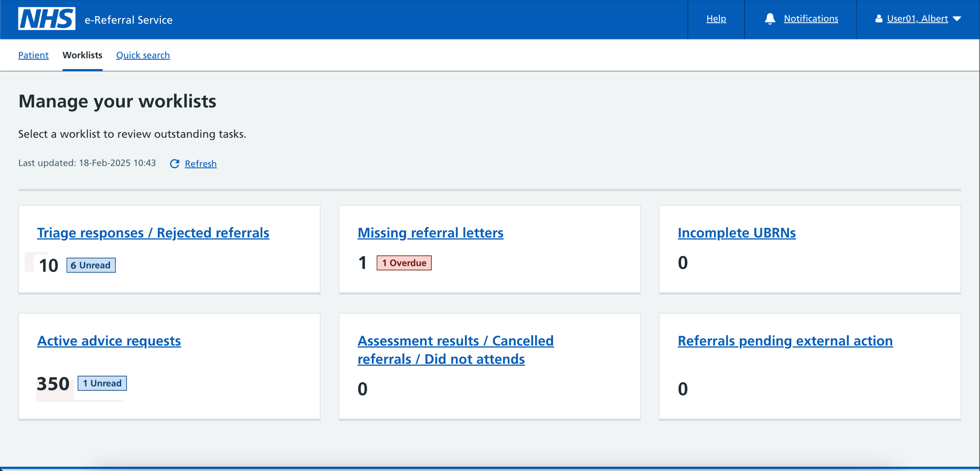
Task: Click the 1 Overdue badge
Action: (x=404, y=263)
